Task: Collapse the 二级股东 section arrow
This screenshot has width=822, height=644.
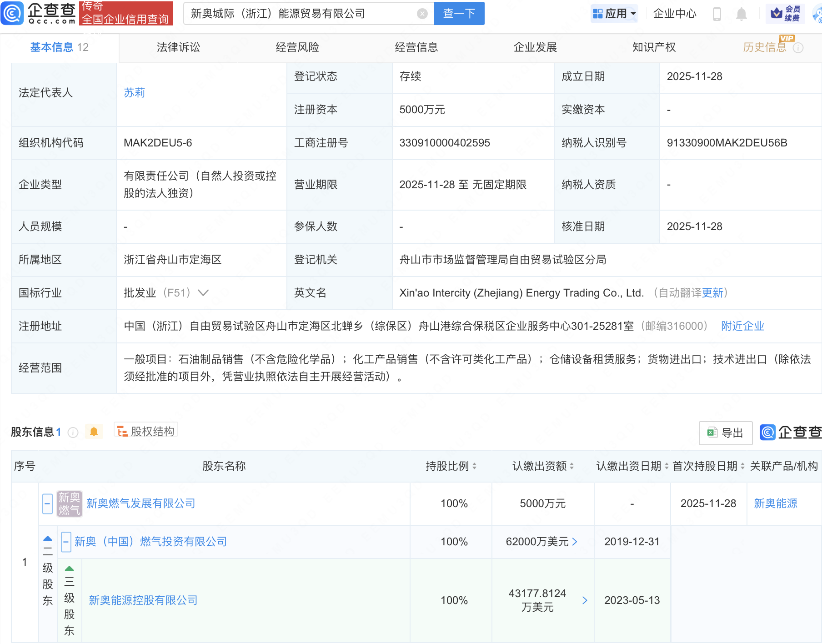Action: coord(48,538)
